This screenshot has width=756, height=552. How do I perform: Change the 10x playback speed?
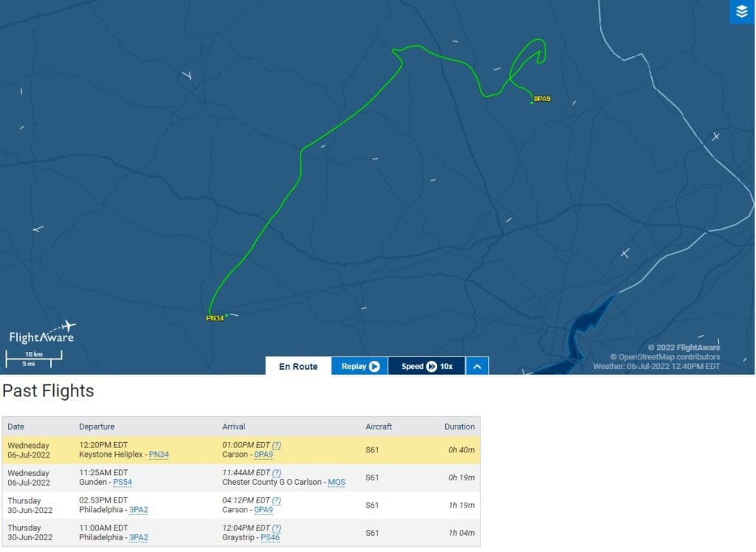click(447, 366)
